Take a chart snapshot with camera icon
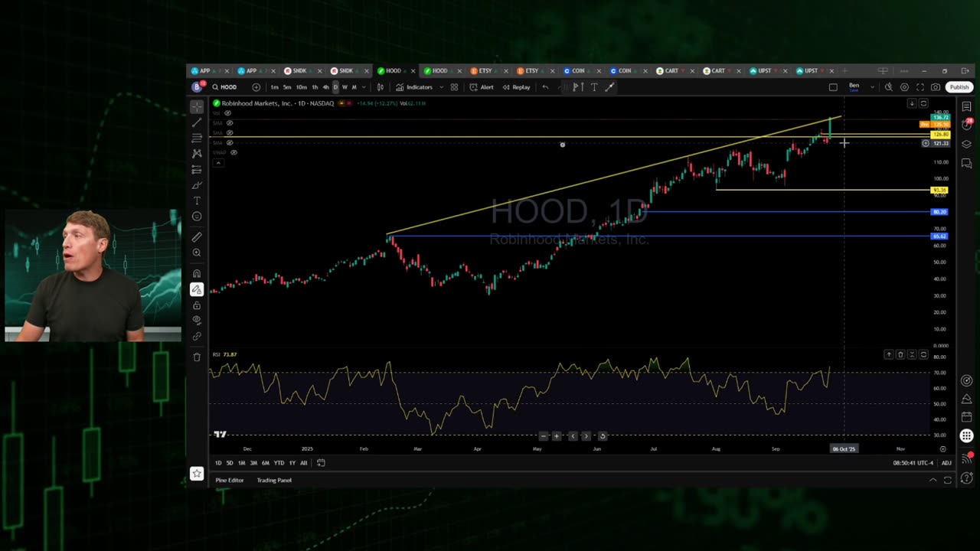 point(936,87)
